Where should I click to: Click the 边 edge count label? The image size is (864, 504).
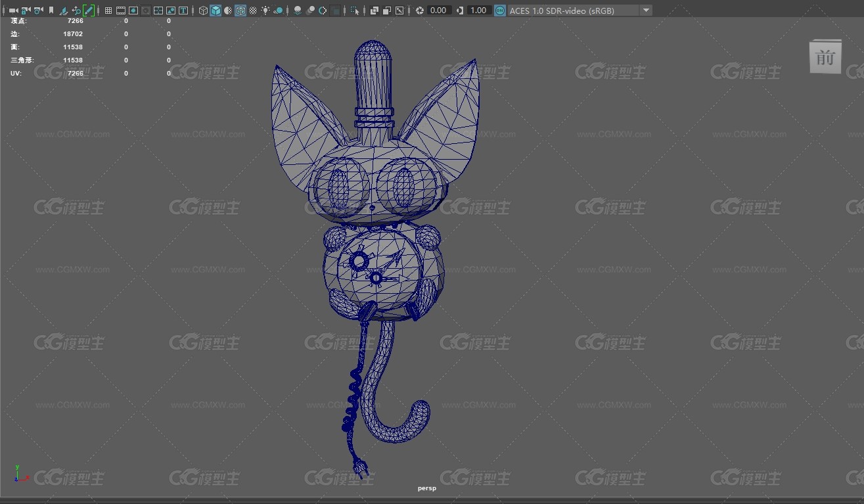click(x=15, y=34)
